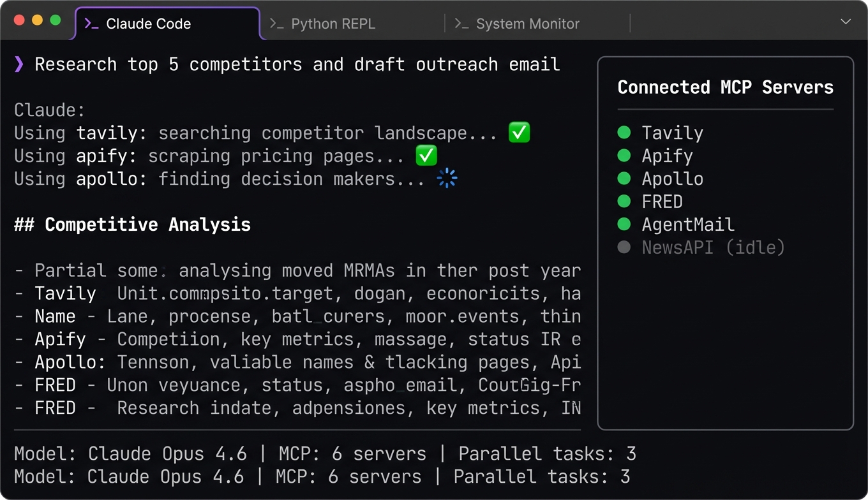Expand the Connected MCP Servers panel header

pos(725,87)
